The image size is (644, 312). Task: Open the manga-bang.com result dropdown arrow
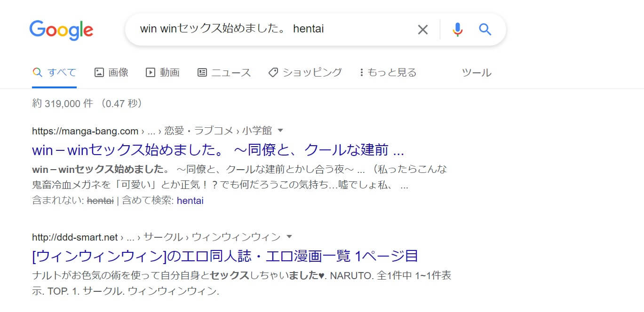[x=281, y=130]
